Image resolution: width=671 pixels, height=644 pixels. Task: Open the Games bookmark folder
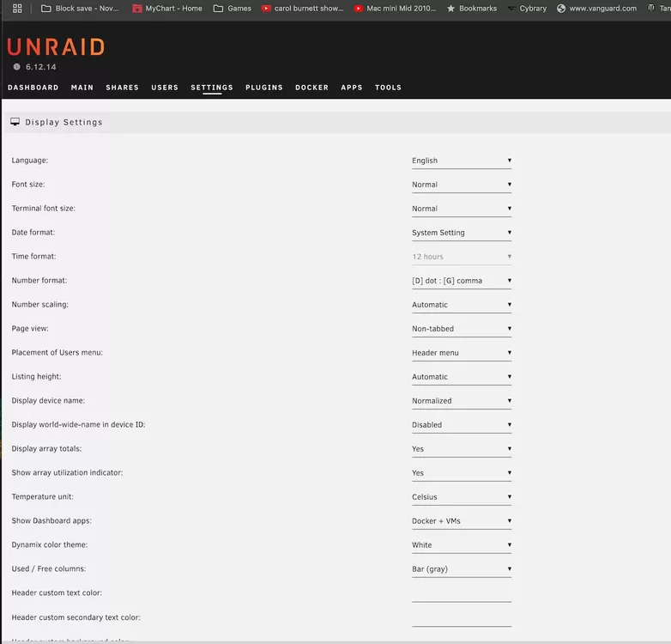[x=233, y=8]
